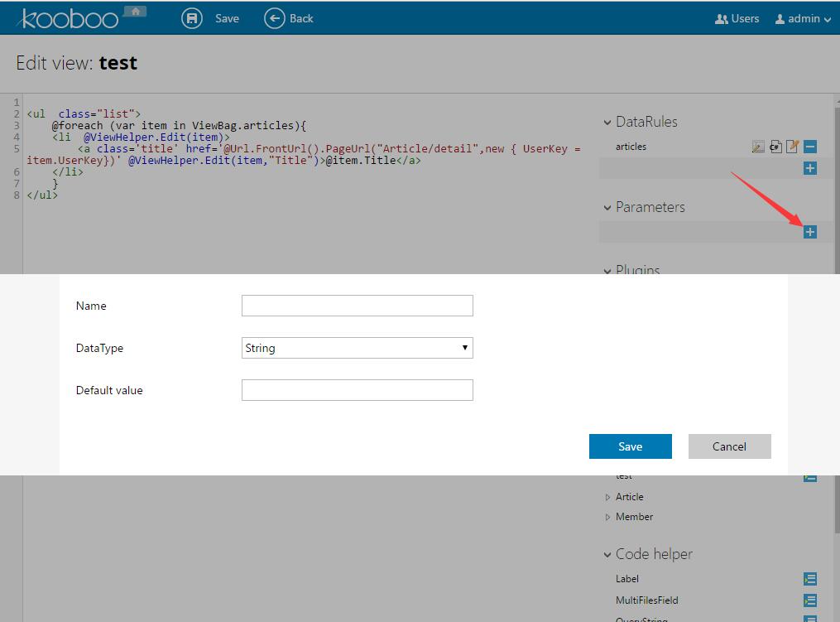Image resolution: width=840 pixels, height=622 pixels.
Task: Click the edit page icon for articles
Action: pyautogui.click(x=792, y=147)
